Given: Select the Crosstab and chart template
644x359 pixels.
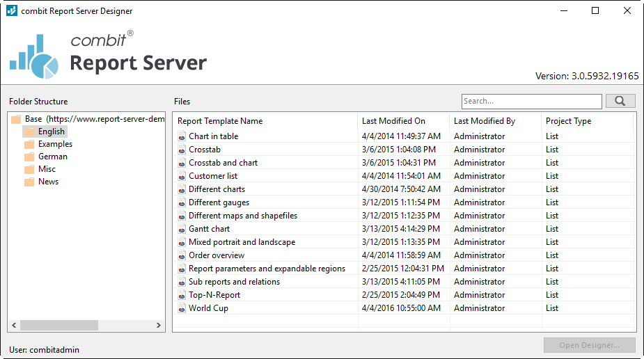Looking at the screenshot, I should point(223,163).
